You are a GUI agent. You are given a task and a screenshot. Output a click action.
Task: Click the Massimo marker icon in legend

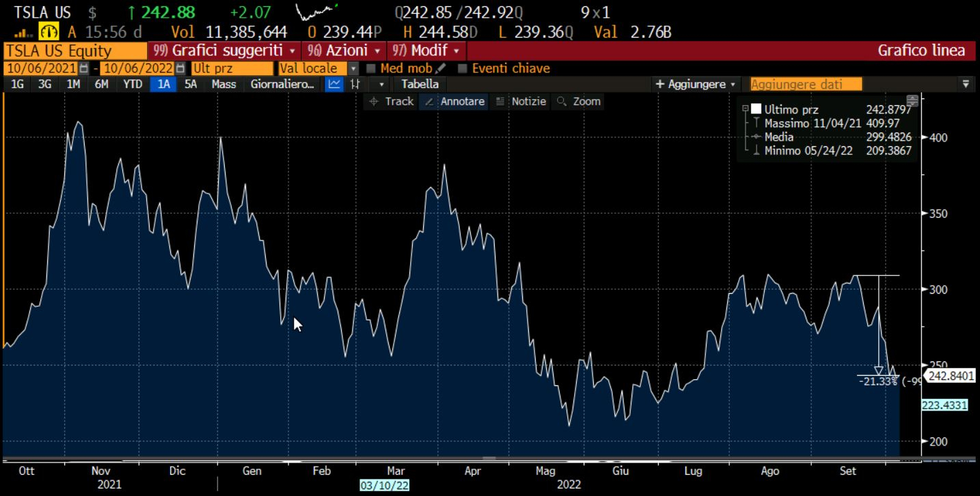[x=755, y=123]
